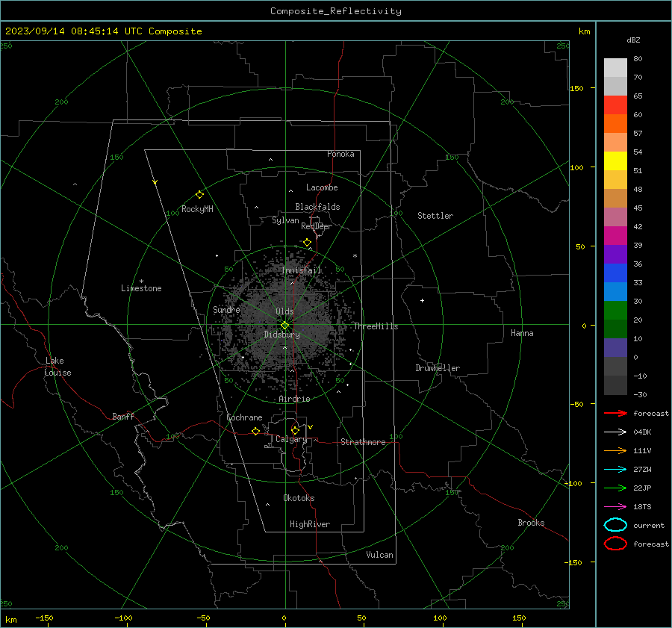
Task: Click the Blackfalds town label
Action: click(x=317, y=207)
